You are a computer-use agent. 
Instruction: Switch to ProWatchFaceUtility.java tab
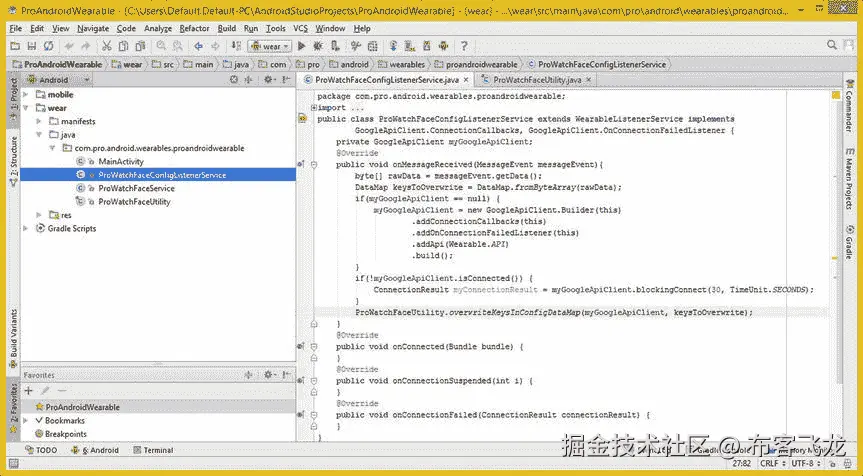point(537,80)
